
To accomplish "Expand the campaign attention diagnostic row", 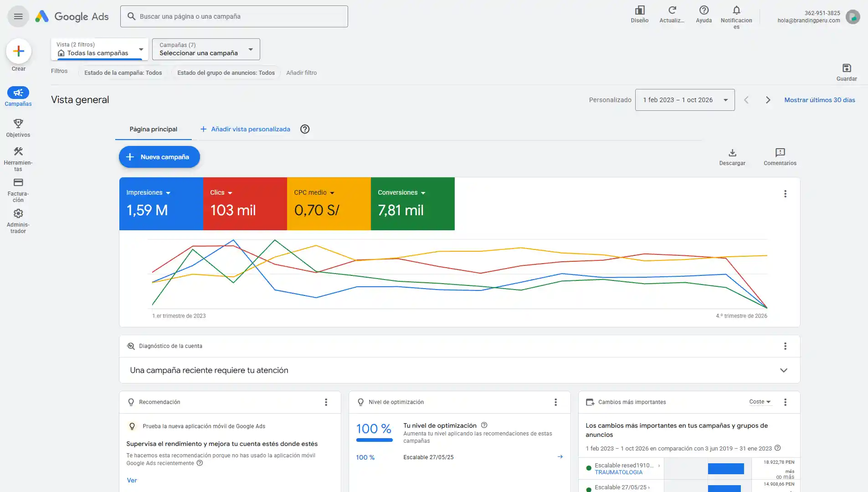I will (460, 370).
